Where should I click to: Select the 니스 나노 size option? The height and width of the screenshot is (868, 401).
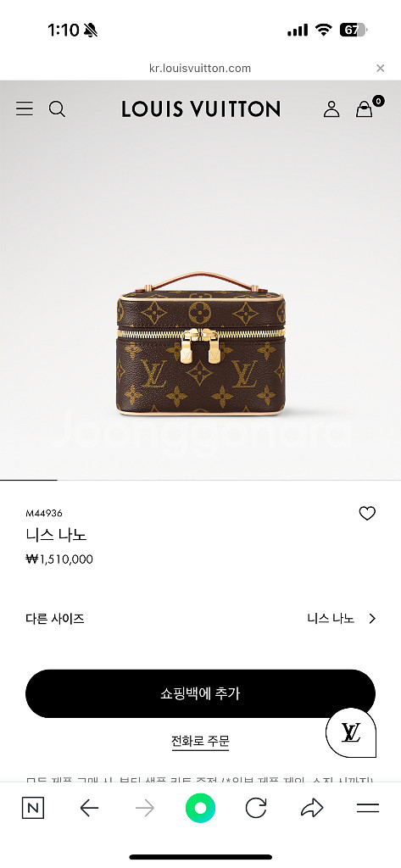point(331,619)
